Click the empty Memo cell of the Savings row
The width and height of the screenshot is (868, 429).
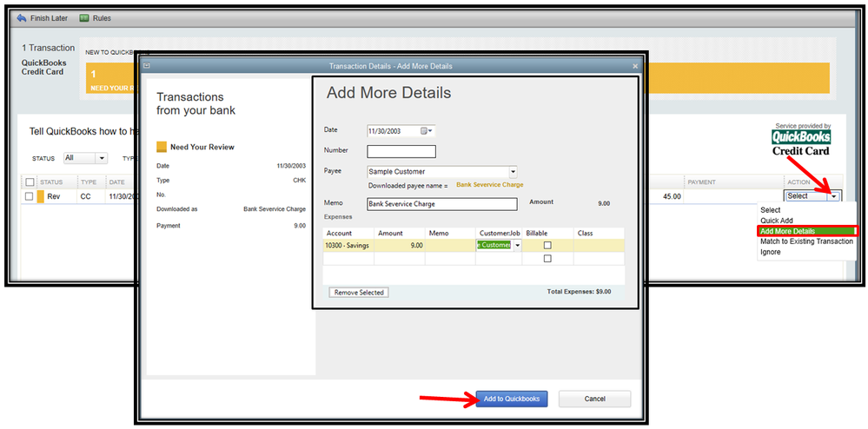pyautogui.click(x=449, y=245)
